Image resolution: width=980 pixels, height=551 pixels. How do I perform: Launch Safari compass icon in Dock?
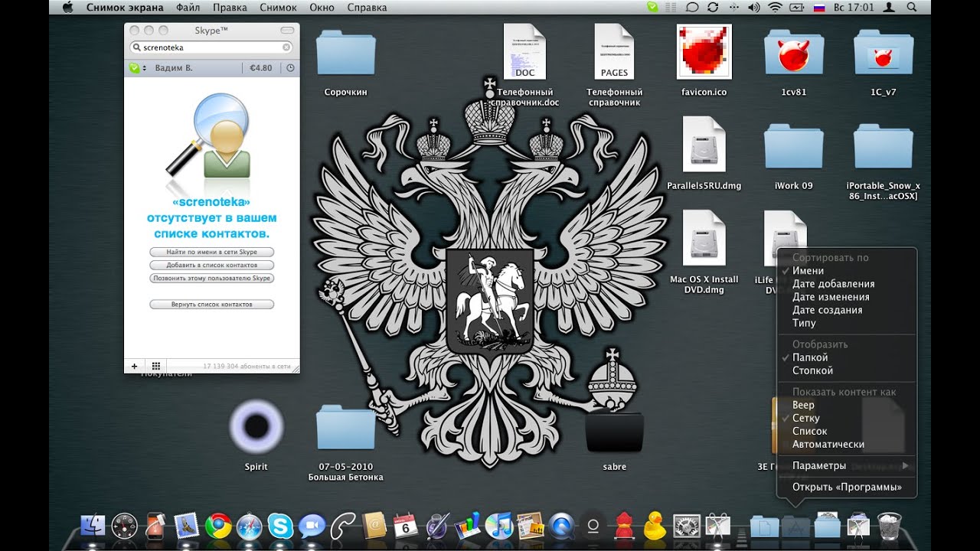point(250,526)
